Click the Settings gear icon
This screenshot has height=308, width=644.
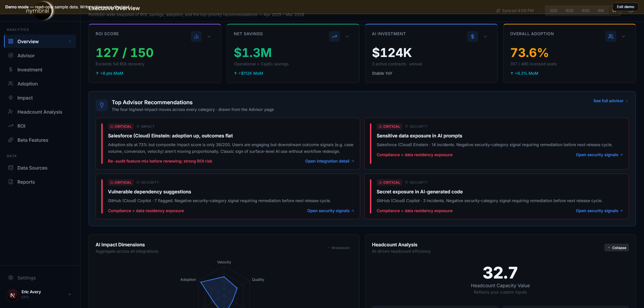(x=11, y=278)
